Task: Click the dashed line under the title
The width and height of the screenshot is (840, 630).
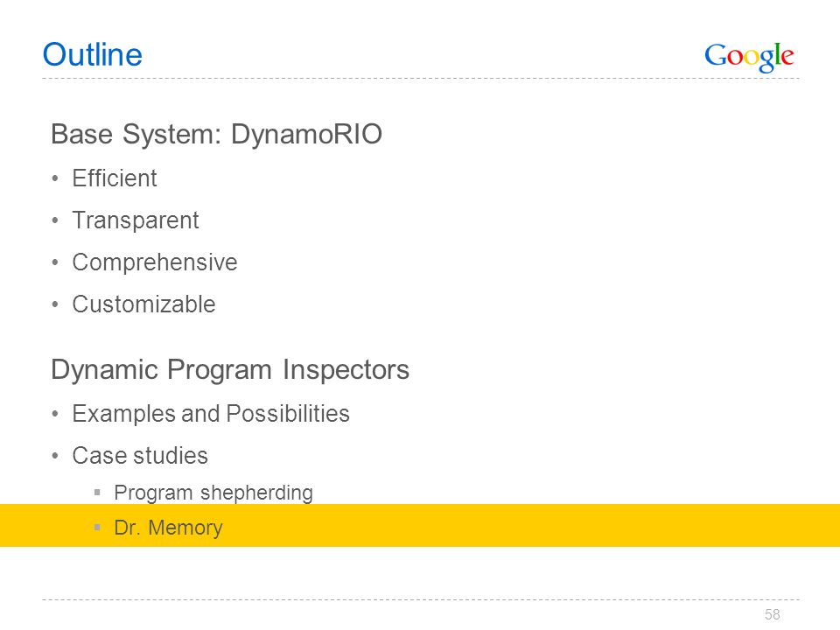Action: (421, 79)
